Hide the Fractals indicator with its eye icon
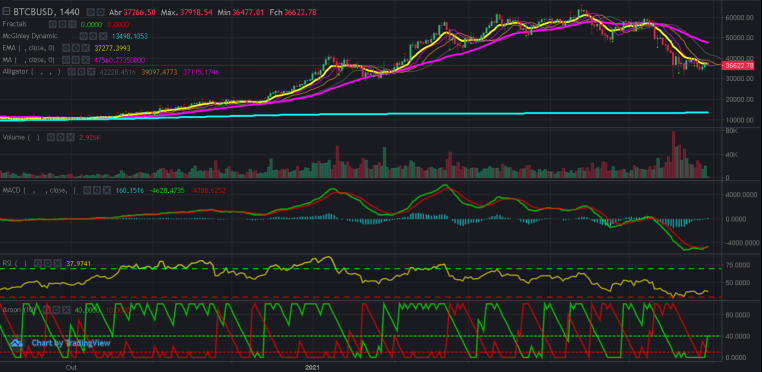This screenshot has height=372, width=762. (52, 24)
